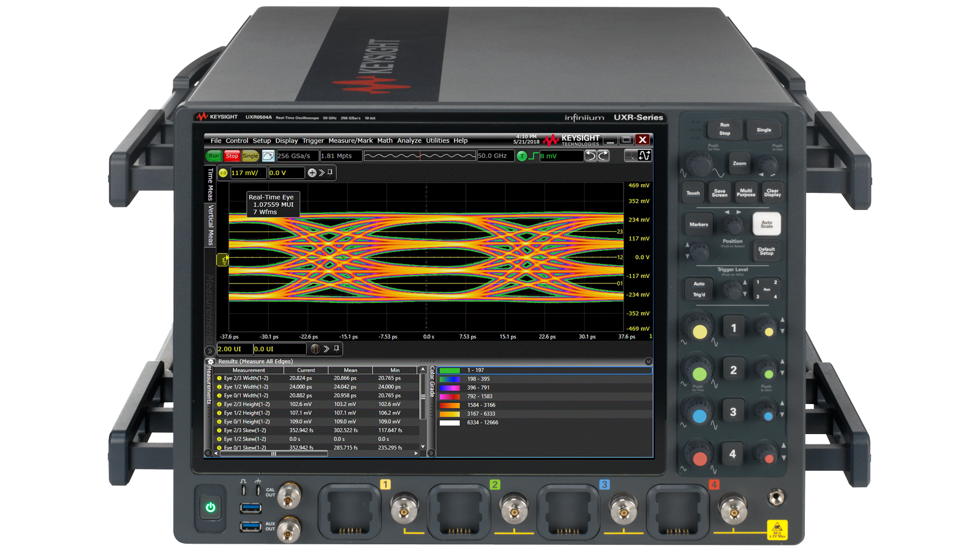Image resolution: width=980 pixels, height=551 pixels.
Task: Open the Analyze menu
Action: 409,141
